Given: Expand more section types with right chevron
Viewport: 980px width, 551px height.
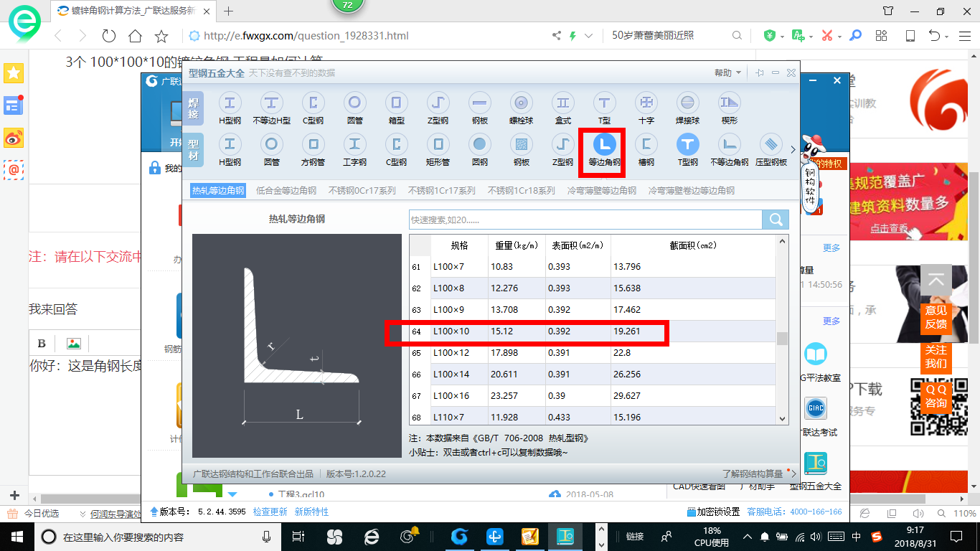Looking at the screenshot, I should (793, 150).
